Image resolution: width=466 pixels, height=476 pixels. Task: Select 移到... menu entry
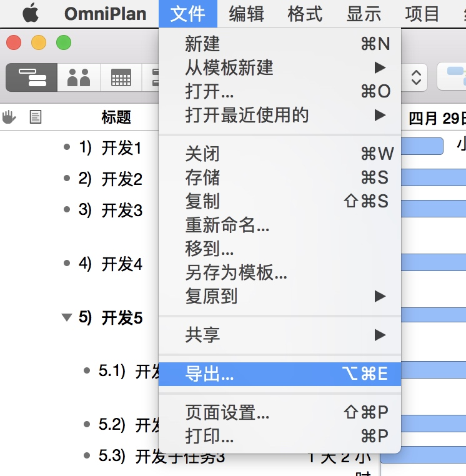280,249
